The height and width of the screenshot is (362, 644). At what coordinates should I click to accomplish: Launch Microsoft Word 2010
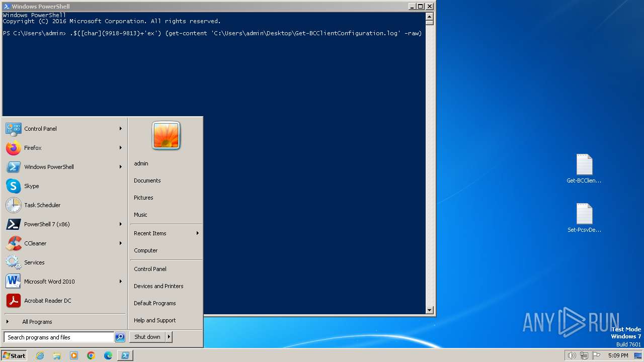[64, 282]
